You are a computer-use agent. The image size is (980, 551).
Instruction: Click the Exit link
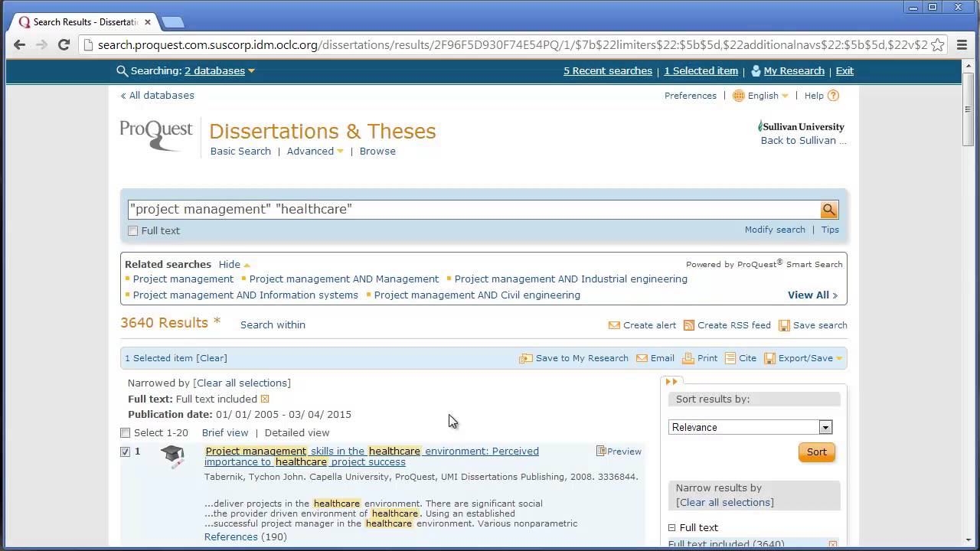point(844,70)
